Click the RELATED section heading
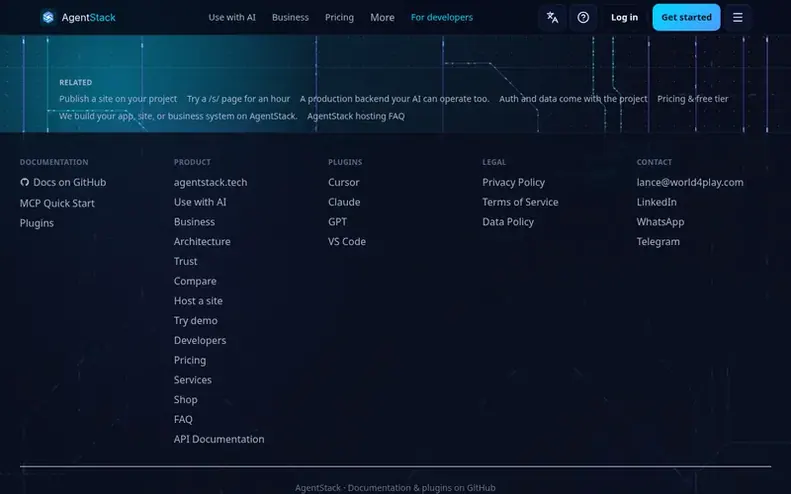This screenshot has height=494, width=791. [76, 82]
